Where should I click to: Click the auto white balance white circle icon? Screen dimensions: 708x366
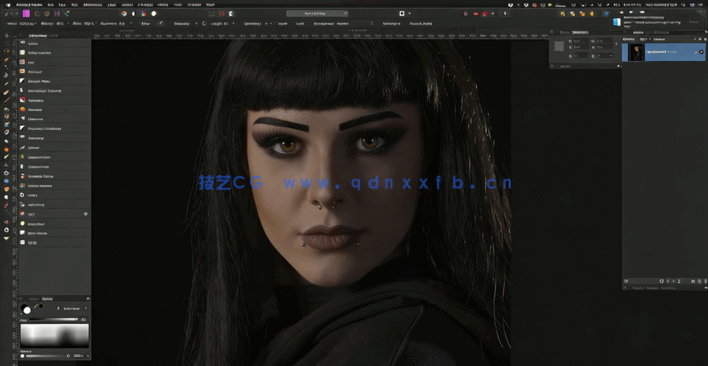click(154, 14)
